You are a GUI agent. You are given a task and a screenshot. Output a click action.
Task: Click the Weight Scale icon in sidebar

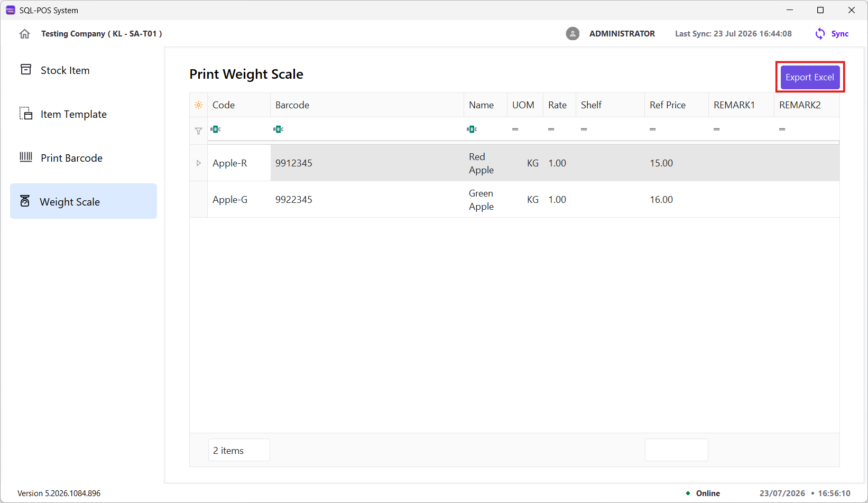tap(25, 201)
